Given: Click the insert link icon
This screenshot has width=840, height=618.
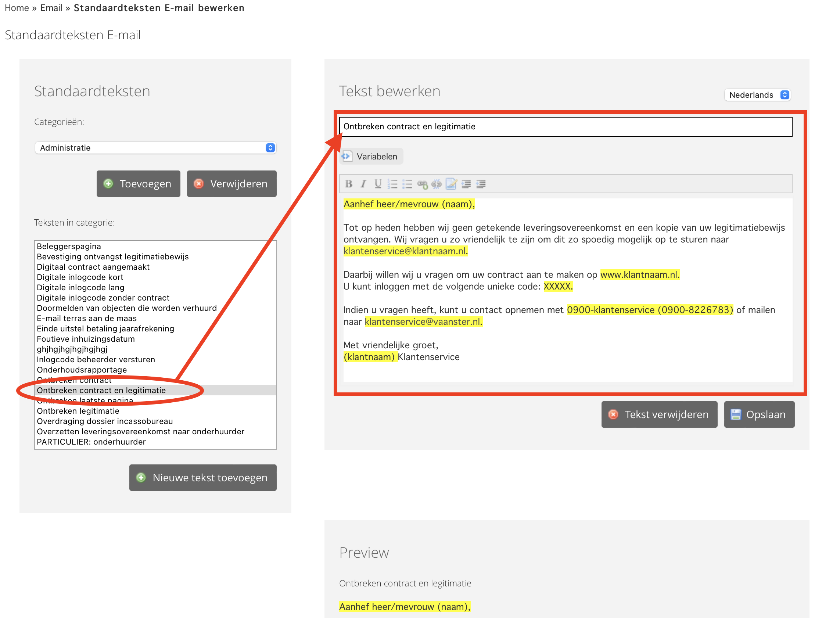Looking at the screenshot, I should (x=422, y=184).
